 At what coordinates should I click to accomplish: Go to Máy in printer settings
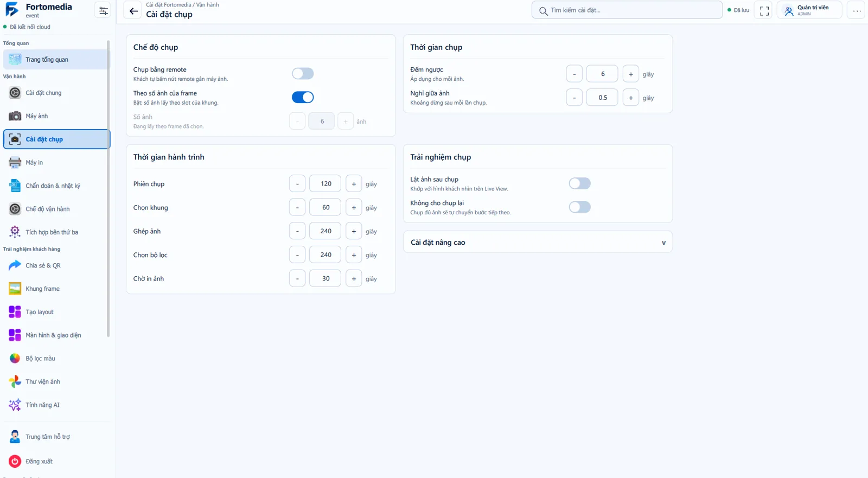[56, 163]
